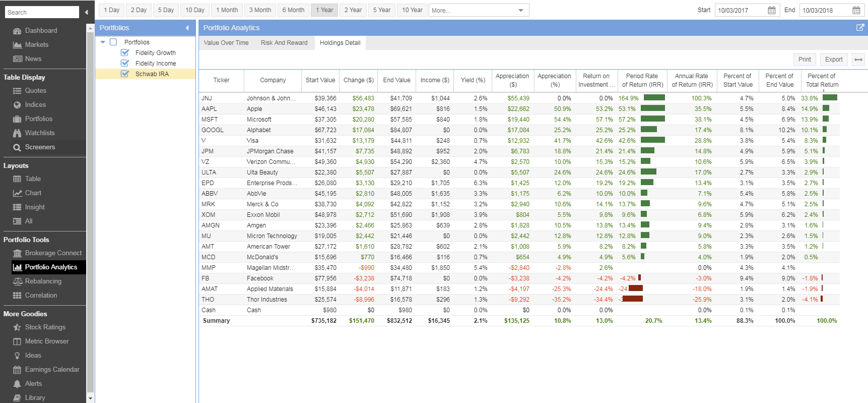Image resolution: width=868 pixels, height=403 pixels.
Task: Switch to Chart layout
Action: click(33, 193)
